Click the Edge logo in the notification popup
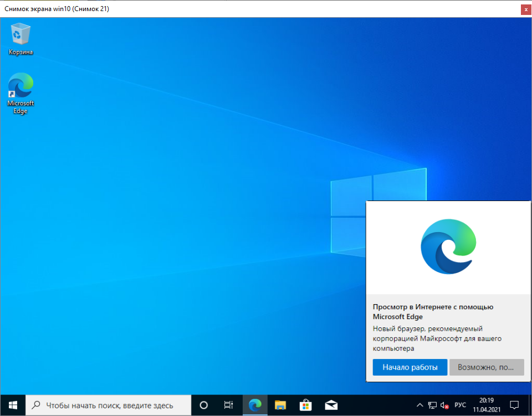The width and height of the screenshot is (532, 416). click(448, 247)
